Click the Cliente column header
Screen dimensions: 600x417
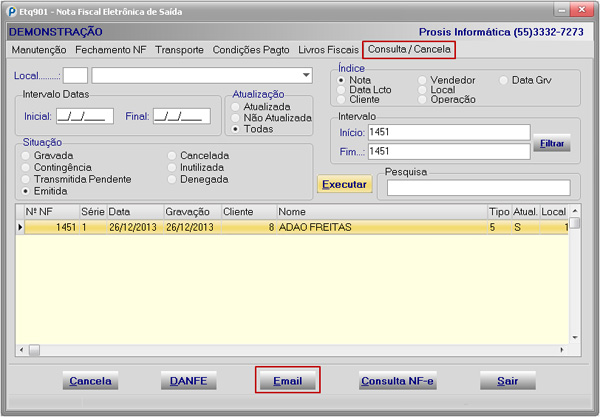click(x=249, y=212)
